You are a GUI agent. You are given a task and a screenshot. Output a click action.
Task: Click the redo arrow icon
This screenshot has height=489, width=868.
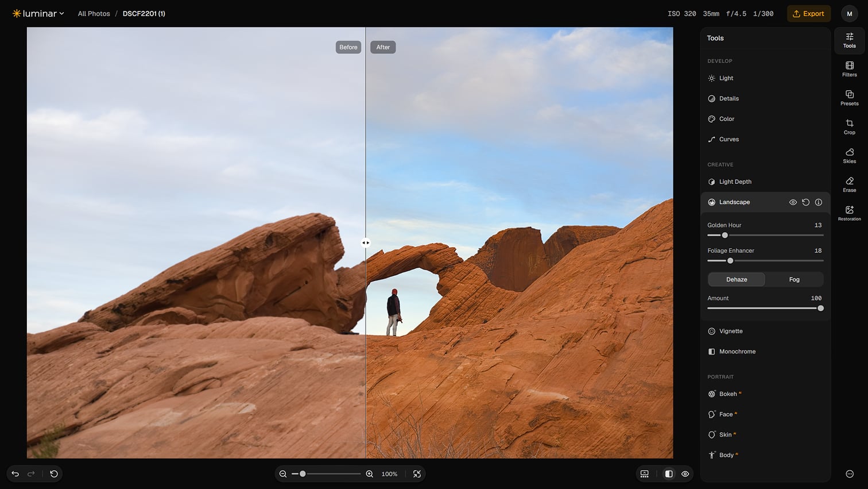click(31, 474)
